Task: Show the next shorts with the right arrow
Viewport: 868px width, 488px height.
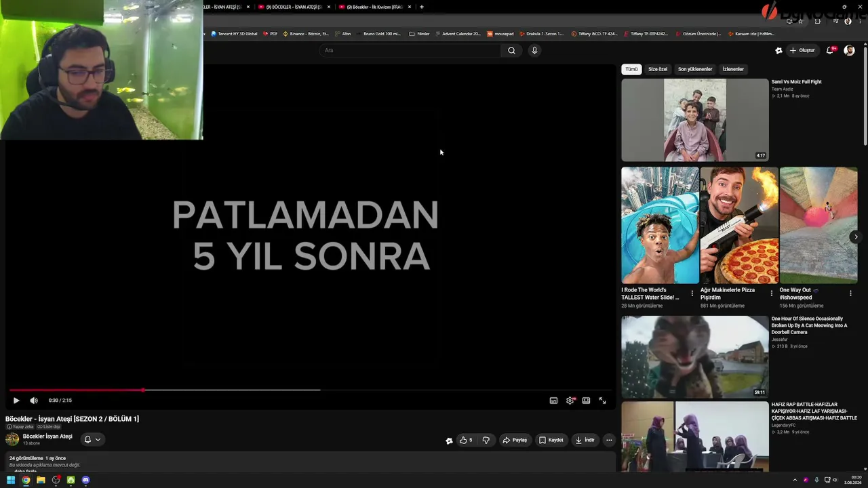Action: pyautogui.click(x=856, y=237)
